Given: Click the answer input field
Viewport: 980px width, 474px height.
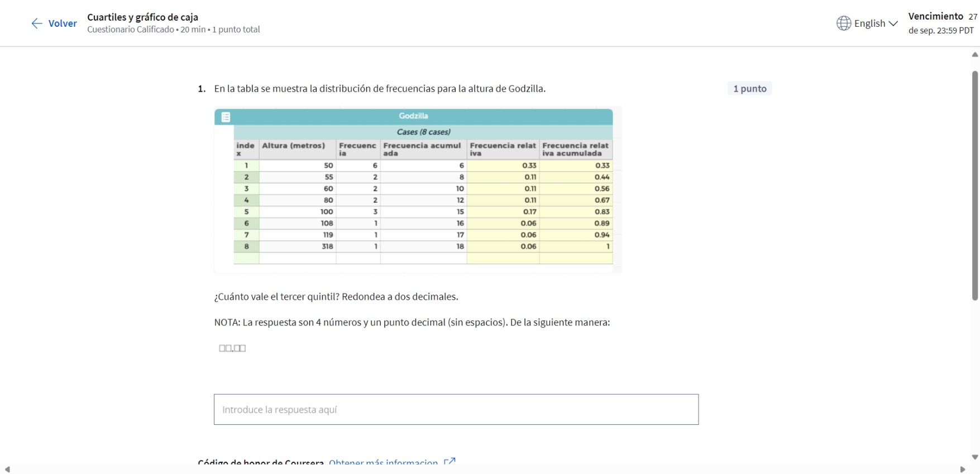Looking at the screenshot, I should 456,410.
